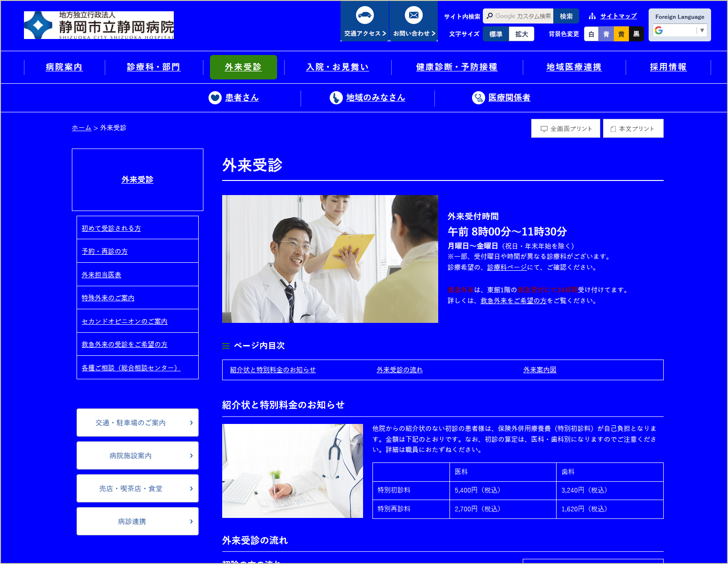Click the heart icon beside 患者さん
The image size is (728, 564).
[215, 97]
